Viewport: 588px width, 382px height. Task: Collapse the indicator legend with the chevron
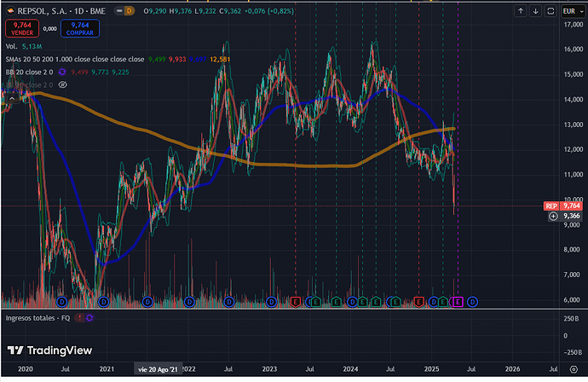(12, 98)
